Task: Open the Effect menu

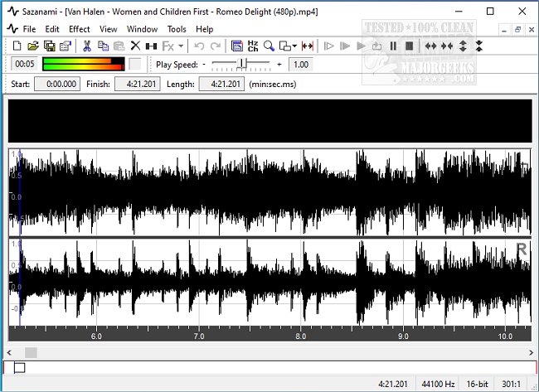Action: (x=80, y=29)
